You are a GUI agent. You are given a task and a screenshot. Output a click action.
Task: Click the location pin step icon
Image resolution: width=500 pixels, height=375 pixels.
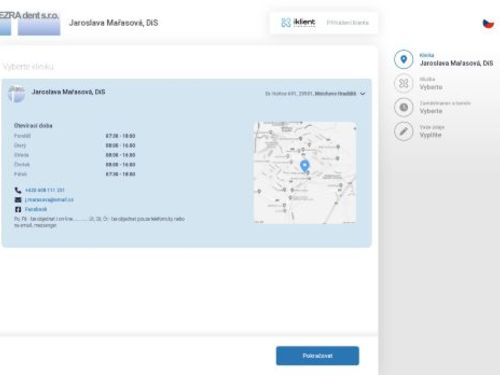pos(403,59)
